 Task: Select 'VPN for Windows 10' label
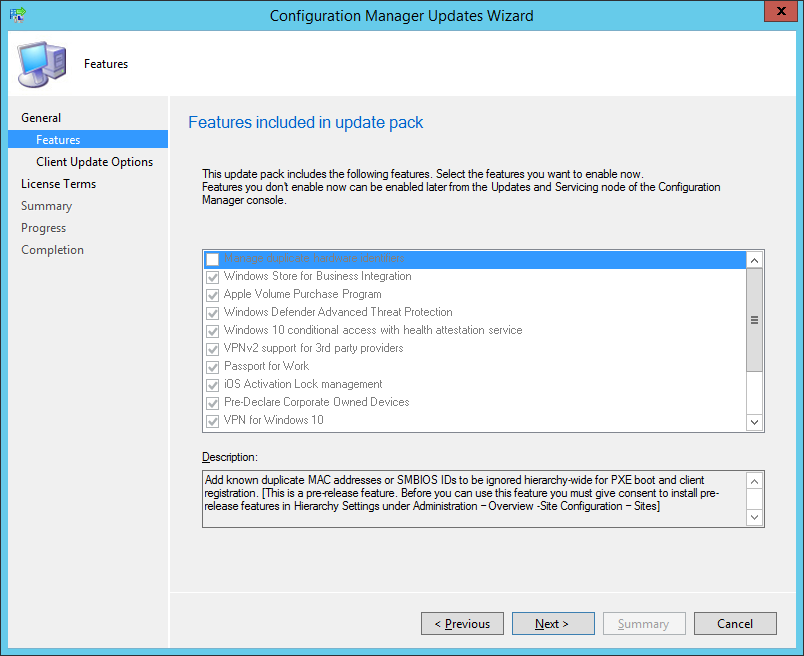(273, 420)
